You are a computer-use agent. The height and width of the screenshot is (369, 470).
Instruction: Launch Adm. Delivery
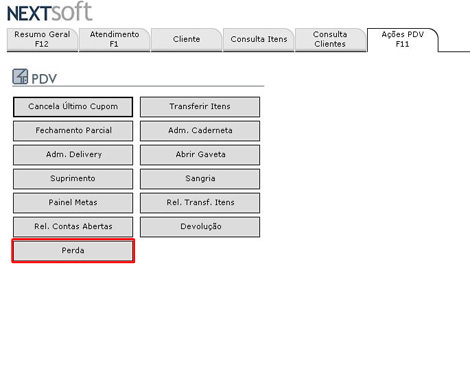(73, 155)
